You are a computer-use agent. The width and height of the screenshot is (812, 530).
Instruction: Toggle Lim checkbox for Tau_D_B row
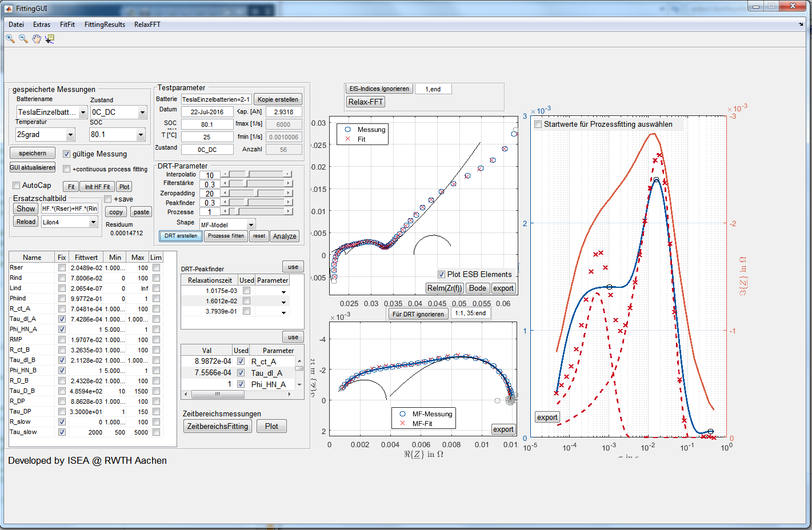[156, 391]
